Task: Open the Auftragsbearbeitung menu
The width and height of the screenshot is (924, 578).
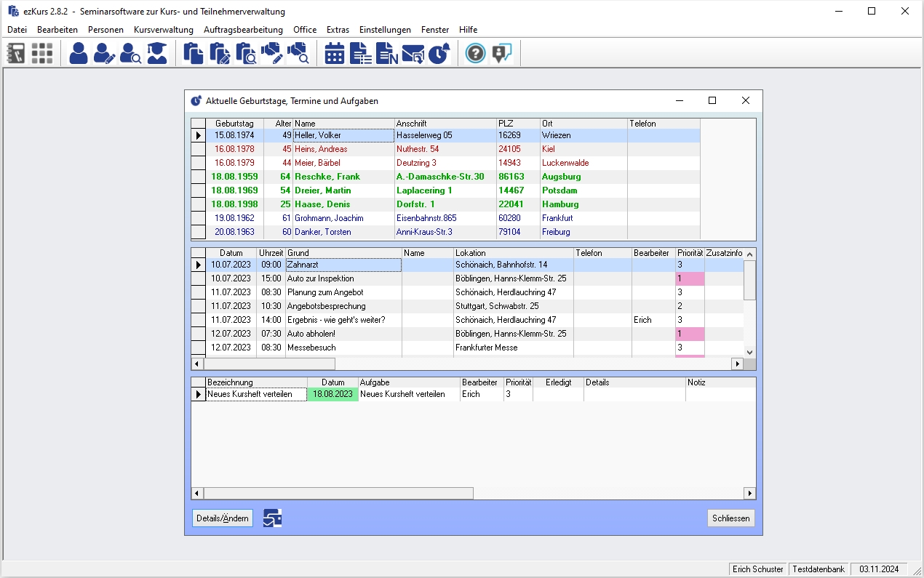Action: (243, 30)
